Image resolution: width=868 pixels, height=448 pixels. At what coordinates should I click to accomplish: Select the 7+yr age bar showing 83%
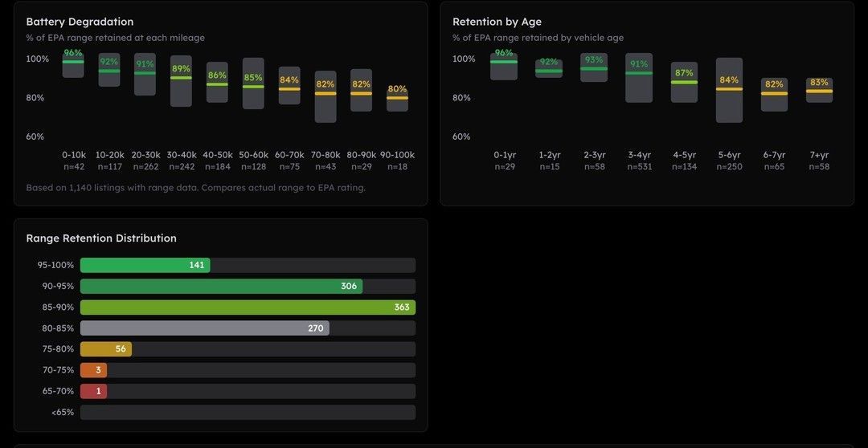click(819, 91)
